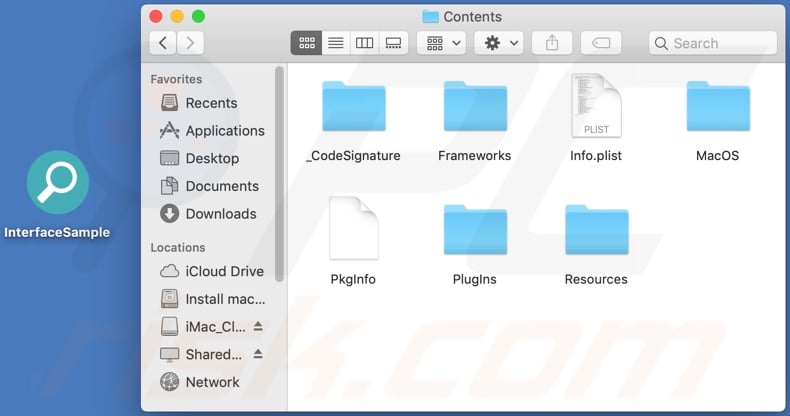
Task: Click the InterfaceSample app icon on the desktop
Action: click(58, 182)
